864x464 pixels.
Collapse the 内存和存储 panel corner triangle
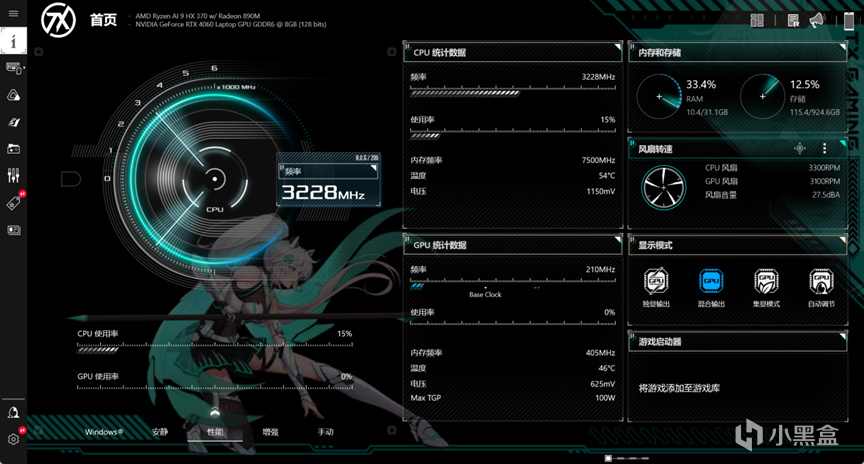pyautogui.click(x=843, y=47)
